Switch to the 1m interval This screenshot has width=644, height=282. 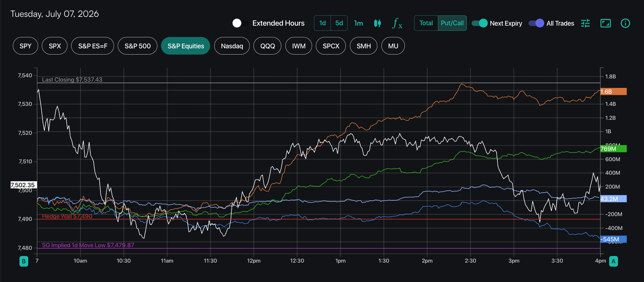[359, 23]
